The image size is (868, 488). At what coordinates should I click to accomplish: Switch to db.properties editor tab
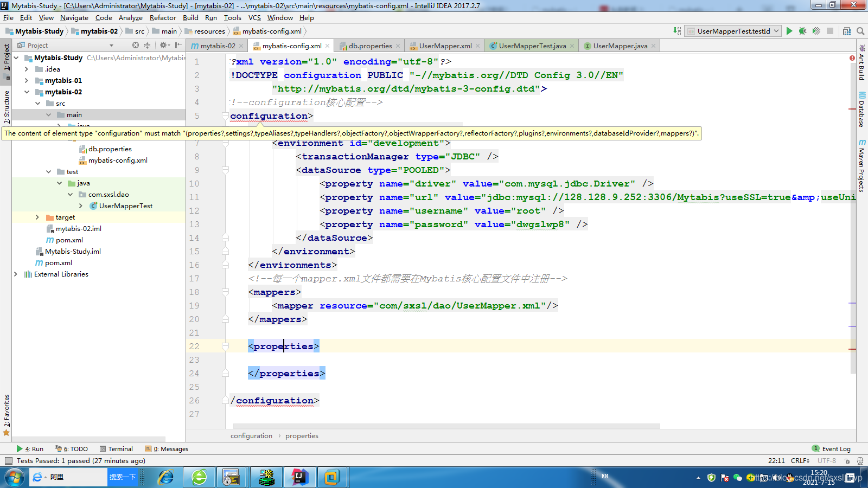369,46
